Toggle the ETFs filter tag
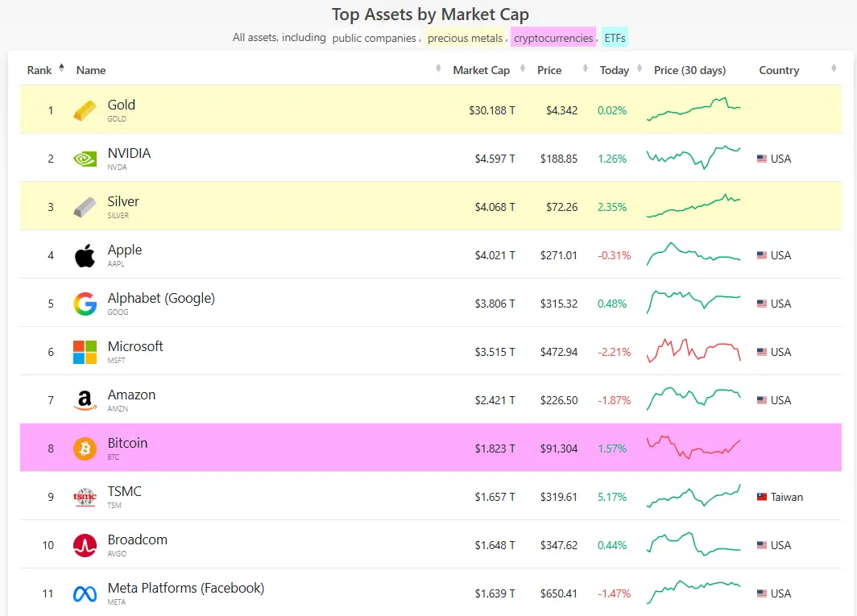 pyautogui.click(x=615, y=38)
